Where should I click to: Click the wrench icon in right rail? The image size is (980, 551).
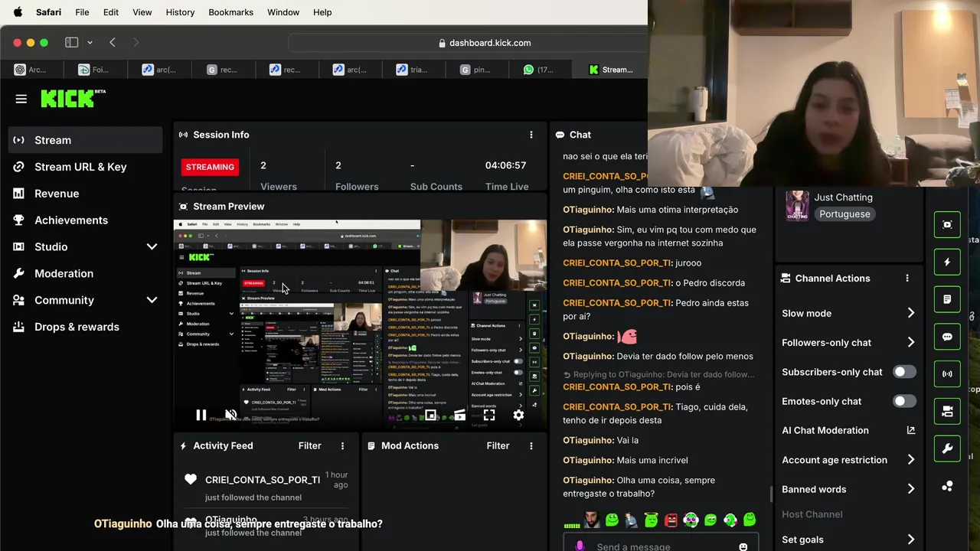(x=947, y=448)
